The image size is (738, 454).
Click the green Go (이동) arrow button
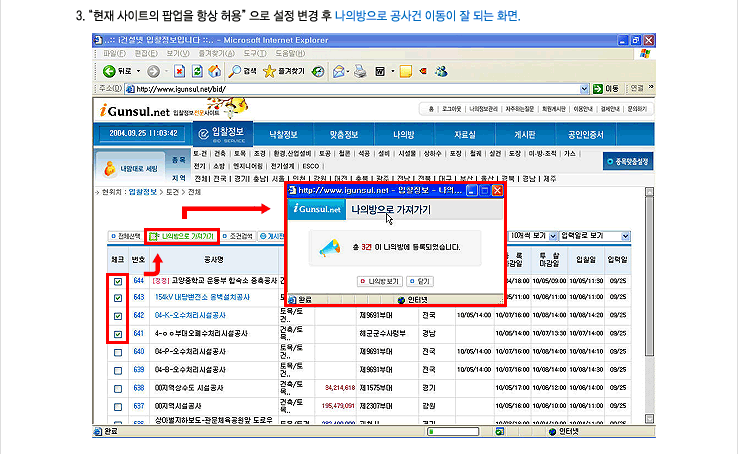point(598,88)
